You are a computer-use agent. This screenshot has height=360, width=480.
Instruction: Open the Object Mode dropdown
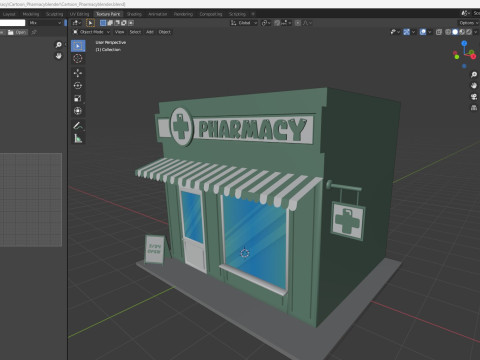click(x=91, y=32)
